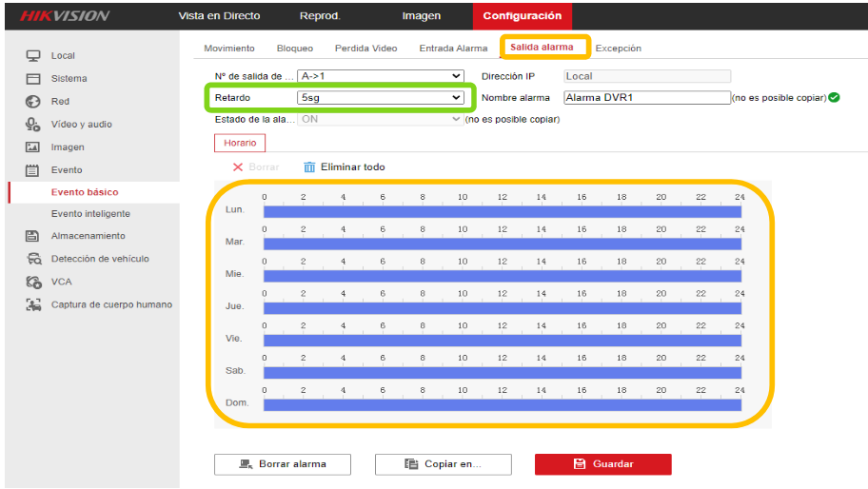Open the VCA sidebar icon
The height and width of the screenshot is (489, 868).
(x=33, y=283)
